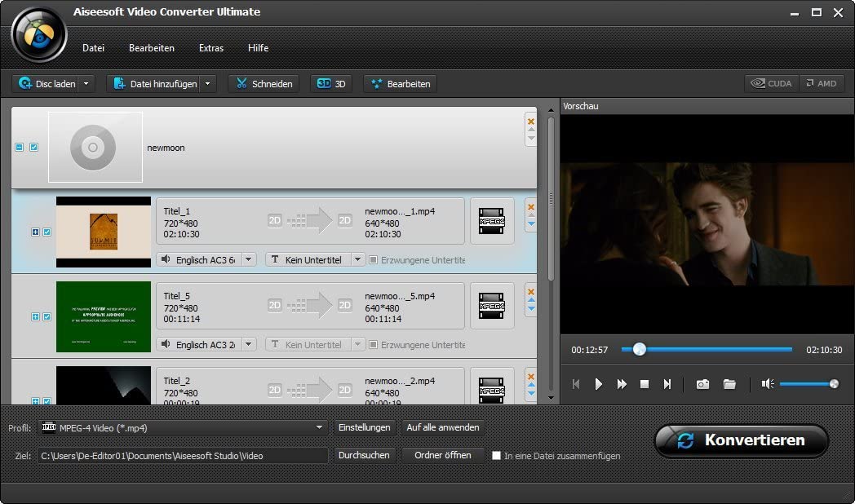The width and height of the screenshot is (855, 504).
Task: Pause playback in the preview panel
Action: point(599,383)
